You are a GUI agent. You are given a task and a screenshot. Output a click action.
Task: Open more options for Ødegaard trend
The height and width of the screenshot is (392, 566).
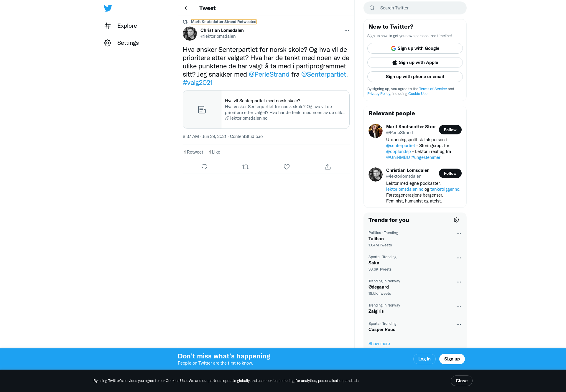[x=459, y=282]
